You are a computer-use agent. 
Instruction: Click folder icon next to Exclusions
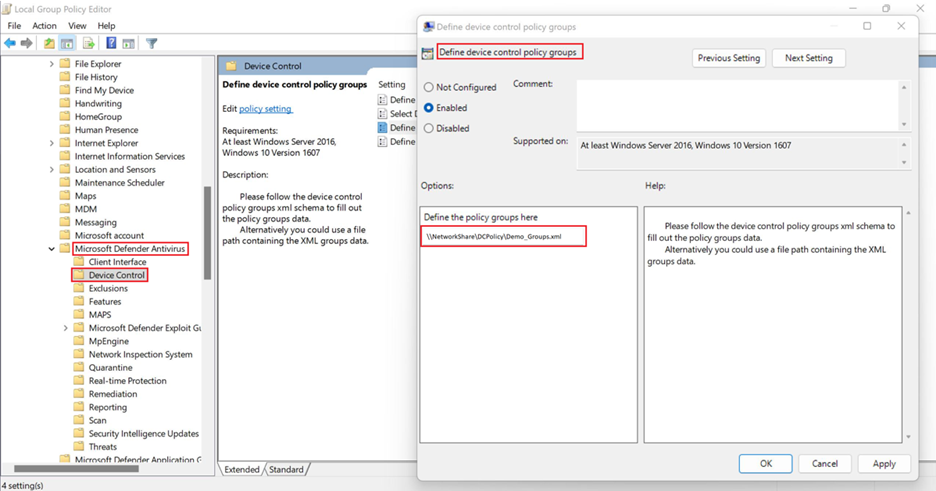[x=79, y=288]
